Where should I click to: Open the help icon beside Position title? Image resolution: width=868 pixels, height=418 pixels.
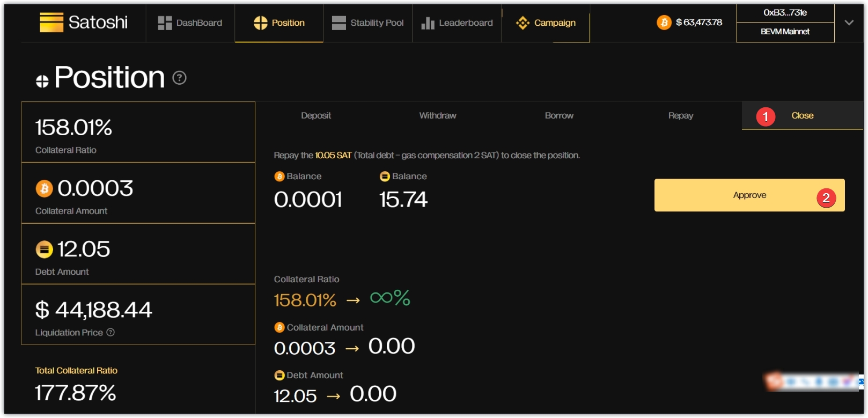179,78
